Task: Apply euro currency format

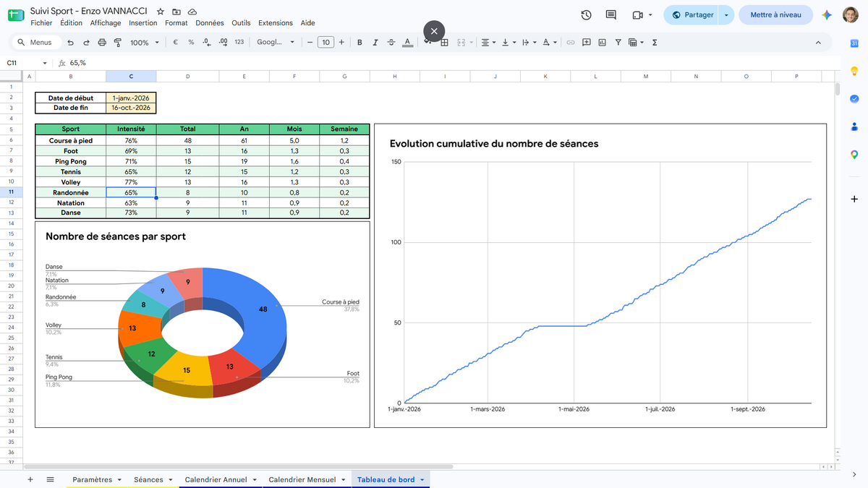Action: pos(176,43)
